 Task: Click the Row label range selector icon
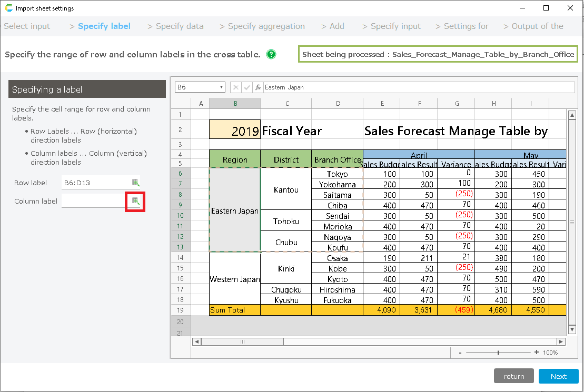pos(135,183)
